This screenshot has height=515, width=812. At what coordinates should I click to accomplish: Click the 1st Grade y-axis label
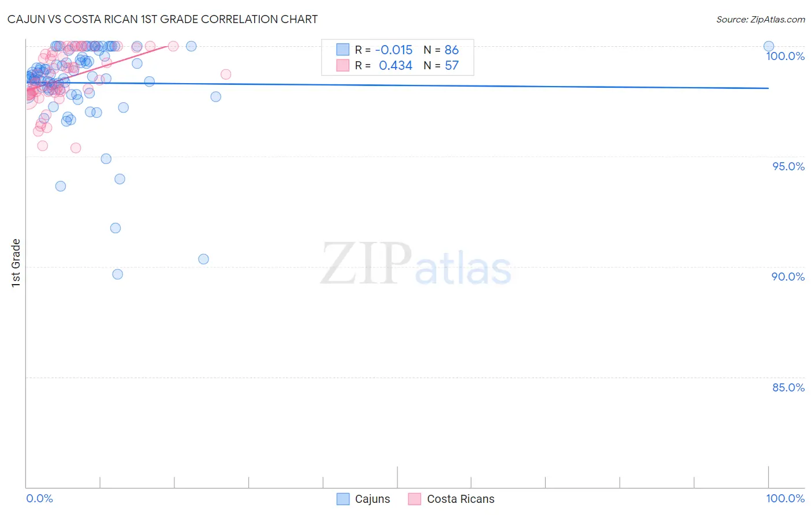point(16,263)
